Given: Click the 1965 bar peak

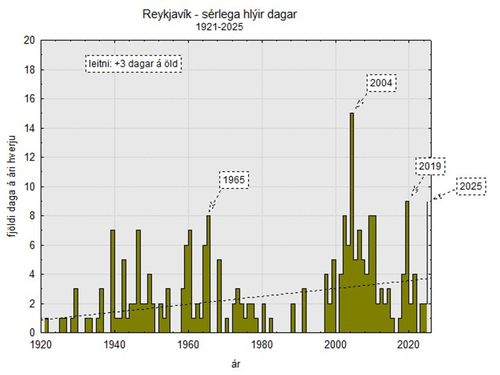Looking at the screenshot, I should [208, 274].
